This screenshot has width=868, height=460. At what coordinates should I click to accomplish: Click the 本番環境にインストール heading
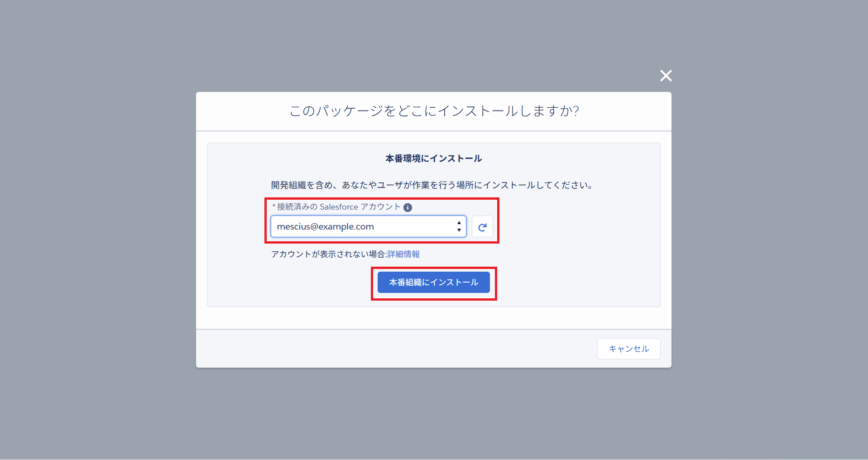click(x=433, y=158)
